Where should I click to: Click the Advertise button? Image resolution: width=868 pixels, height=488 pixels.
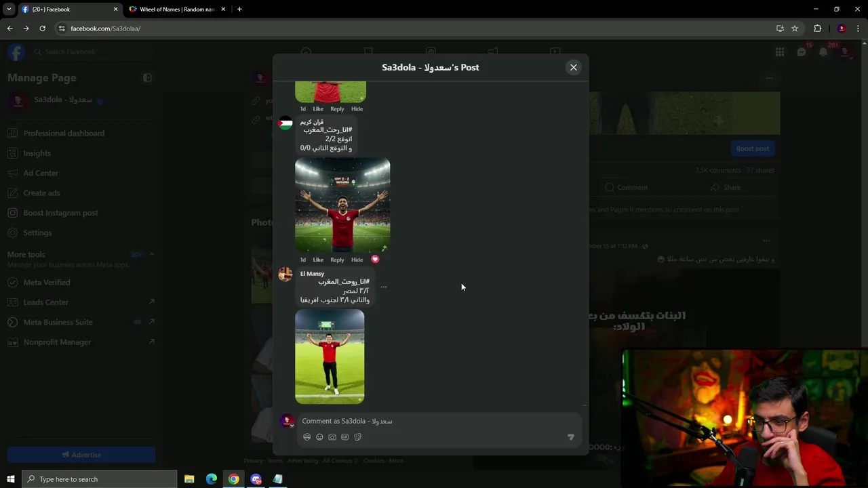click(81, 455)
